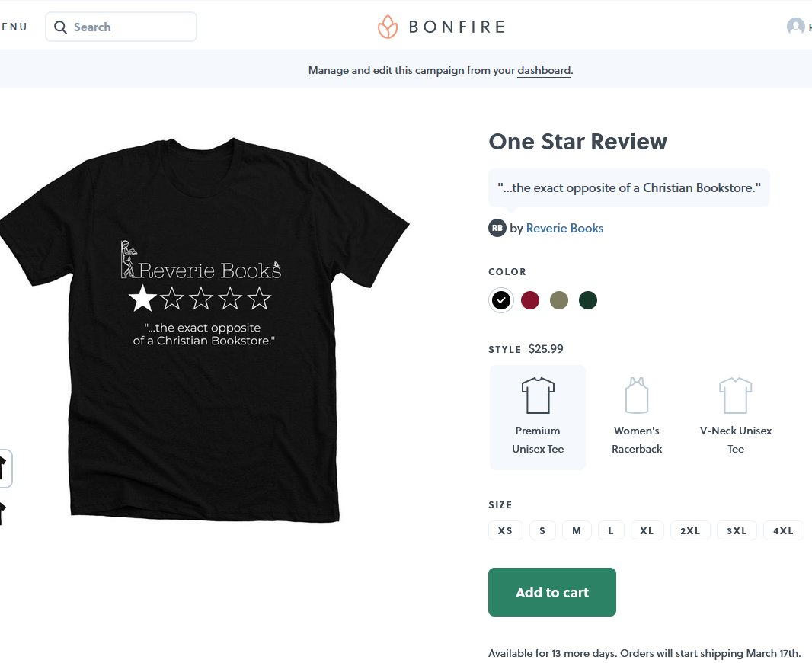Open the dashboard link
Viewport: 812px width, 663px height.
point(543,70)
